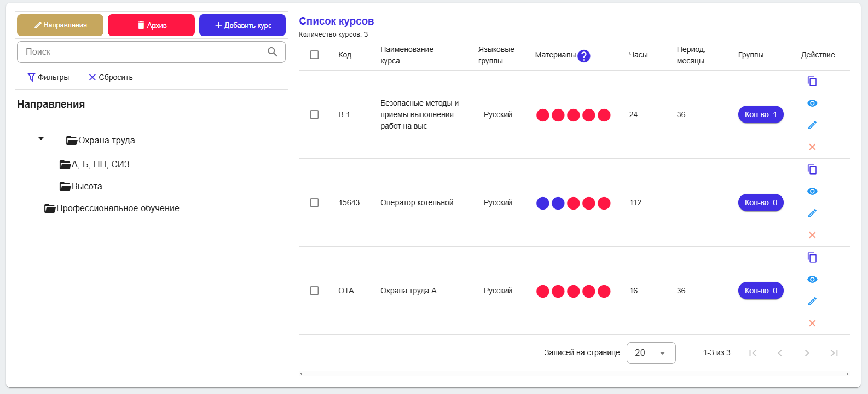
Task: Go to the last page of records
Action: pyautogui.click(x=834, y=353)
